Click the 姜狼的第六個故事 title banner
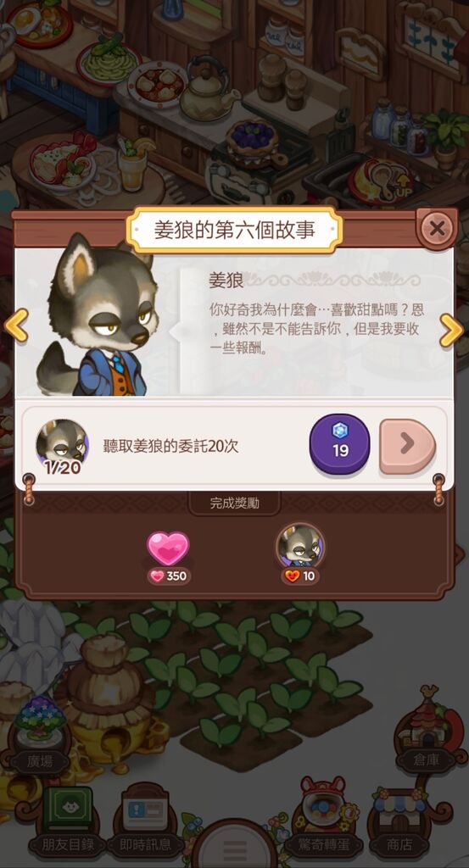Viewport: 469px width, 868px height. tap(234, 230)
